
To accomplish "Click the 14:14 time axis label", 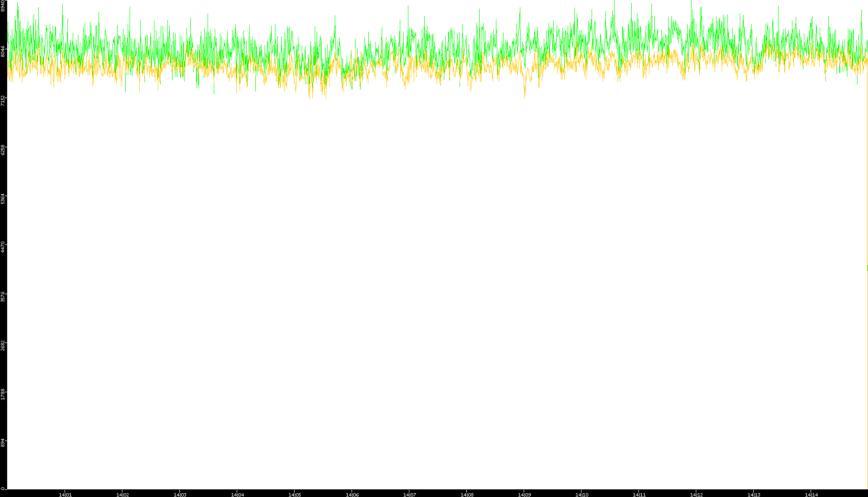I will coord(811,495).
